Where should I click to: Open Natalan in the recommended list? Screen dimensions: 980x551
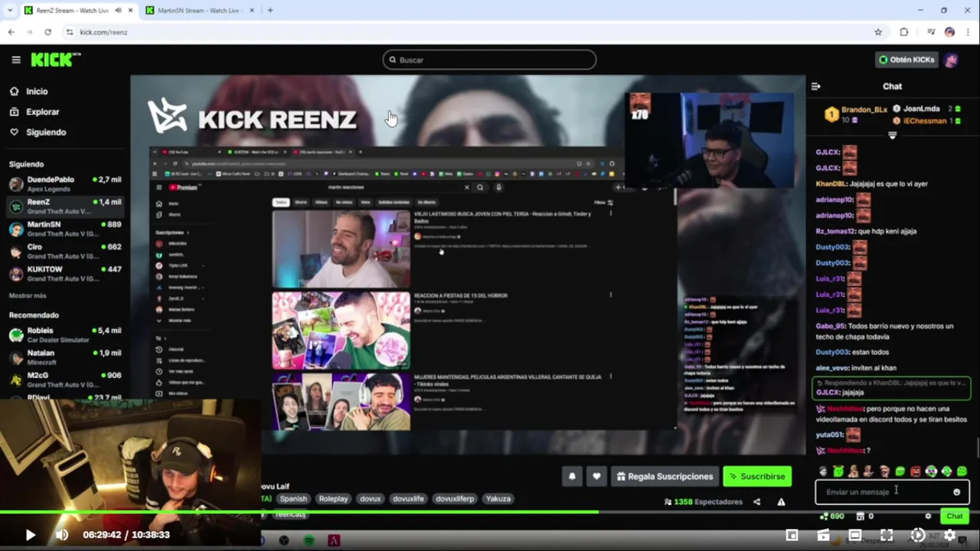tap(64, 357)
